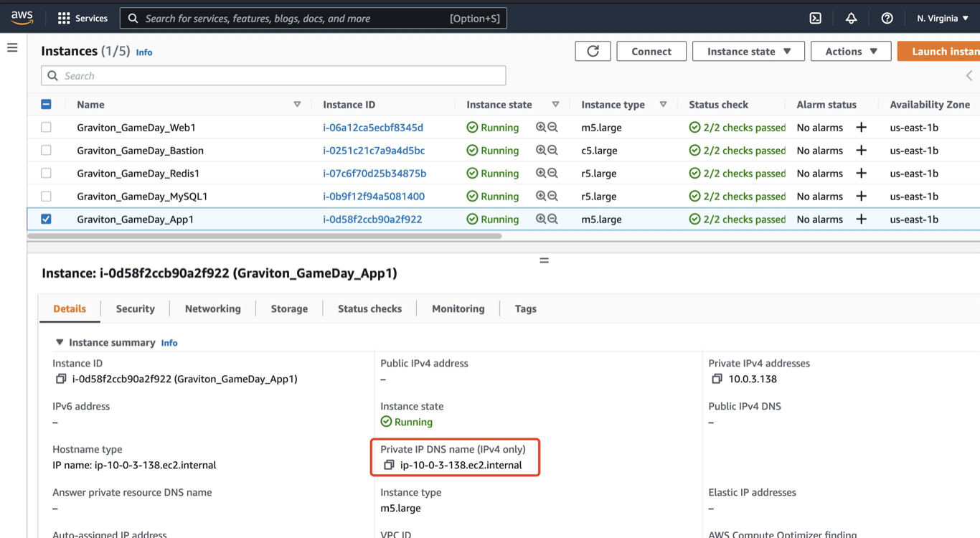
Task: Uncheck the Graviton_GameDay_App1 checkbox
Action: [46, 219]
